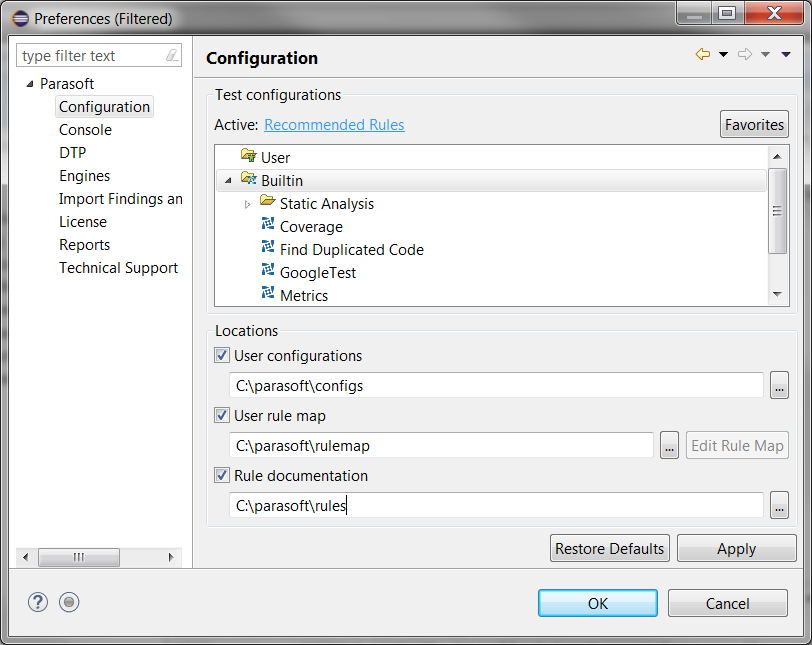This screenshot has width=812, height=645.
Task: Select the Reports preferences page
Action: 84,245
